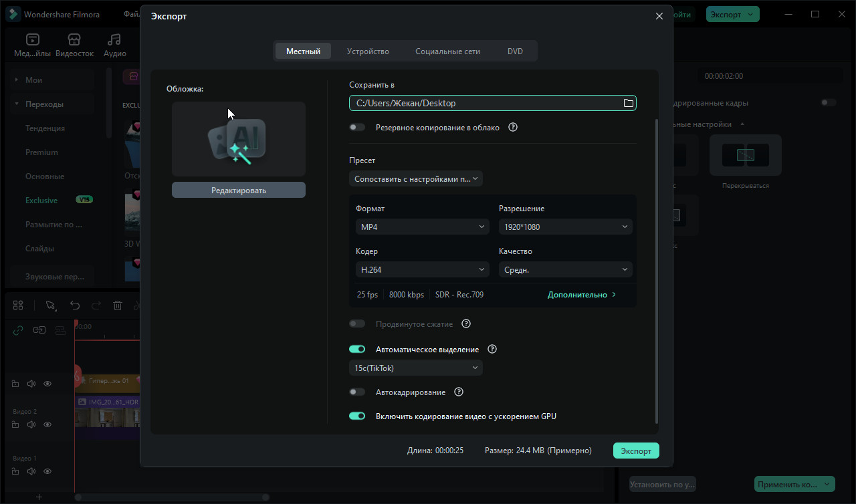Open the Формат dropdown showing MP4
Screen dimensions: 856x504
[x=423, y=227]
